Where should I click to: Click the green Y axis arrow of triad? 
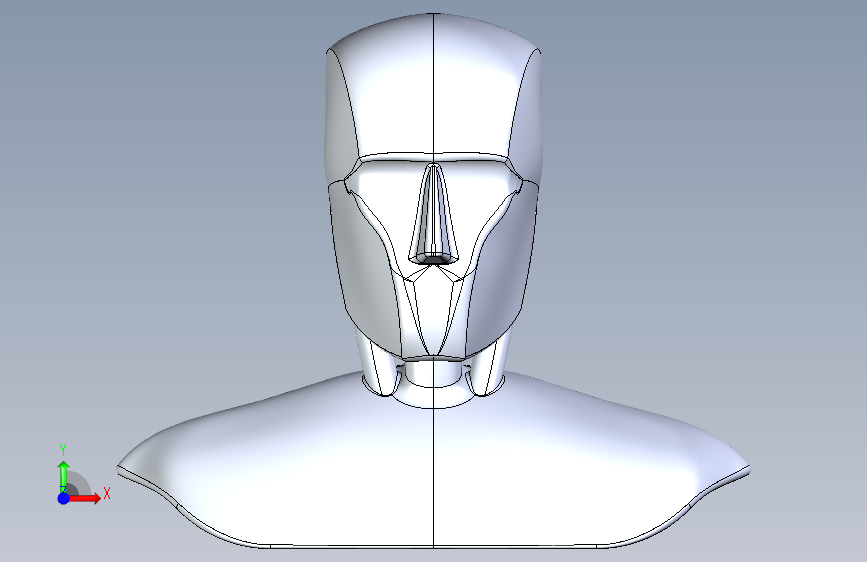point(64,476)
